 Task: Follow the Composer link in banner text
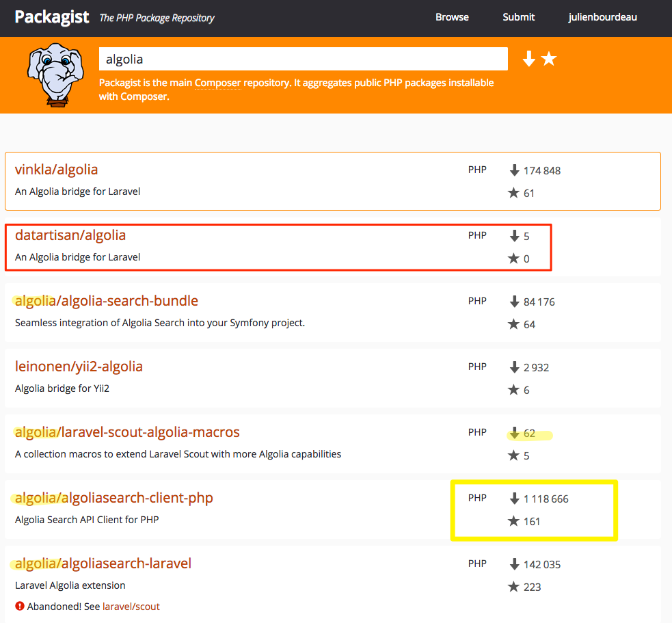pyautogui.click(x=217, y=83)
